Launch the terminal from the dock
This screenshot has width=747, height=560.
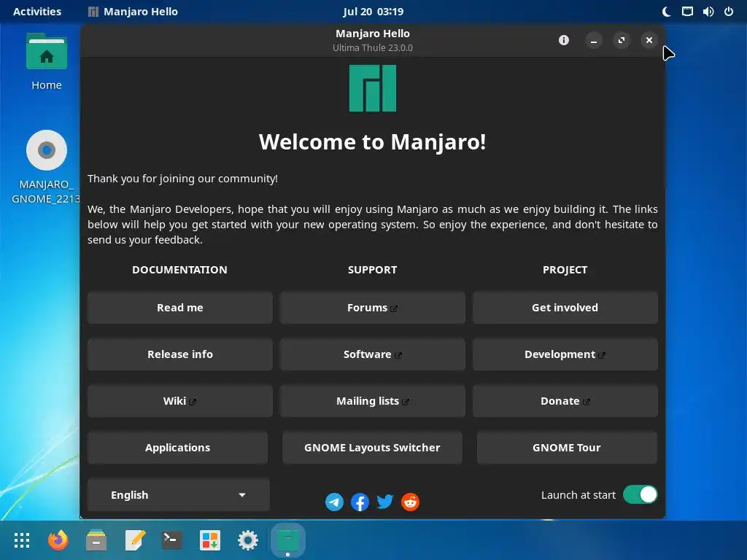(172, 540)
